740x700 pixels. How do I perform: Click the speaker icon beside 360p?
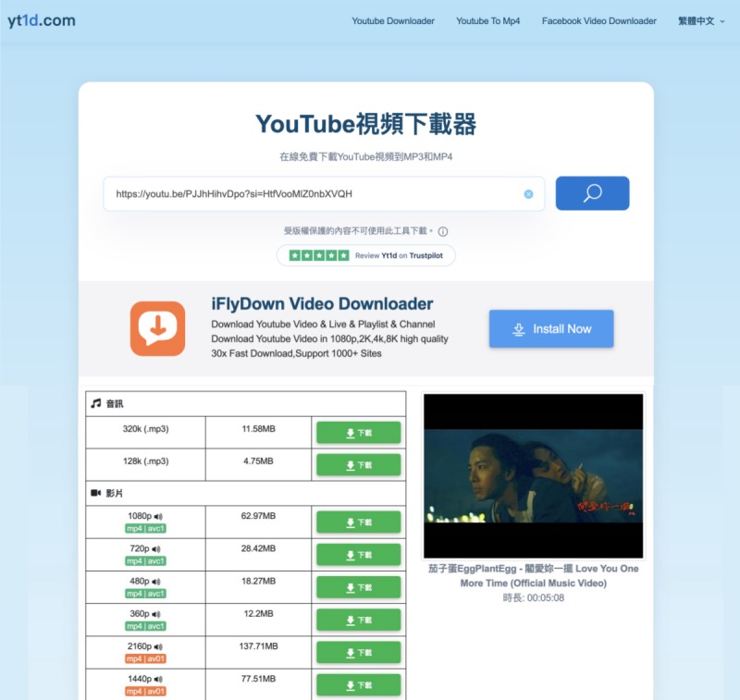pyautogui.click(x=156, y=614)
